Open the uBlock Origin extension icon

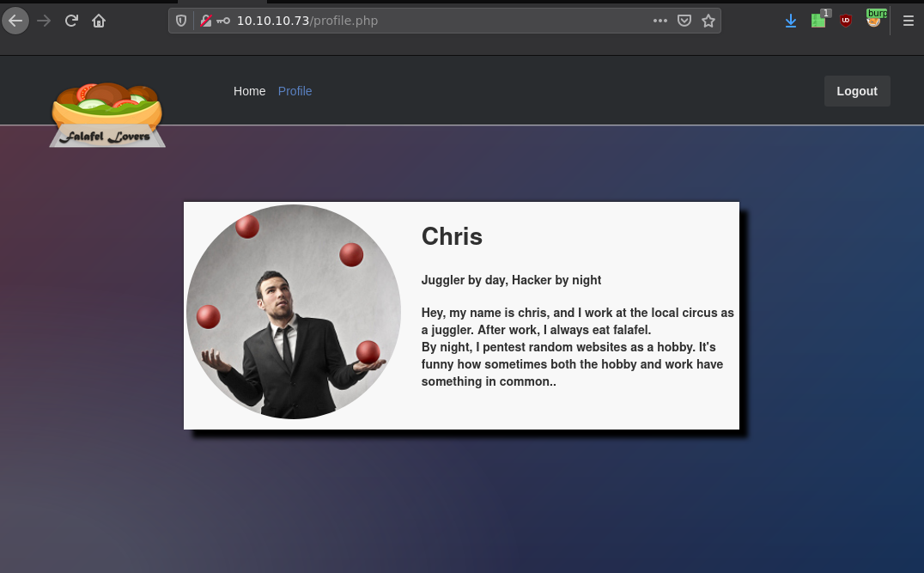[x=846, y=21]
